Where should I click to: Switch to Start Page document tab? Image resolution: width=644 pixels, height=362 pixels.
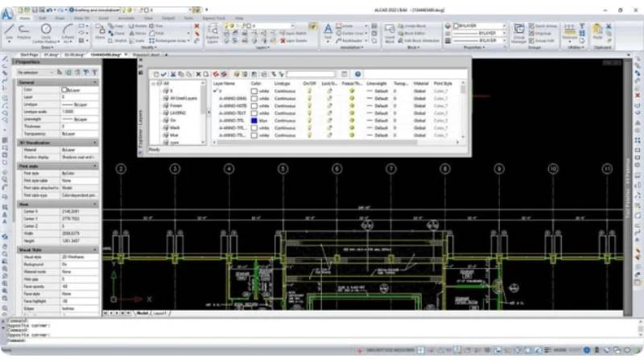click(29, 55)
